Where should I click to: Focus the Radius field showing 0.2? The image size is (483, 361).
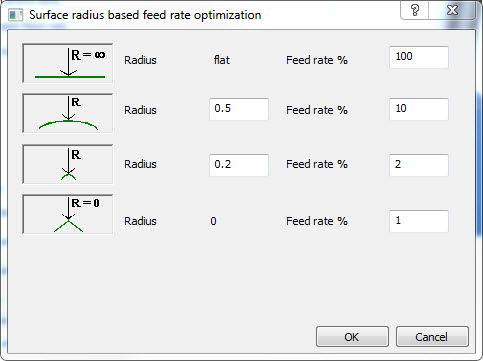[239, 165]
